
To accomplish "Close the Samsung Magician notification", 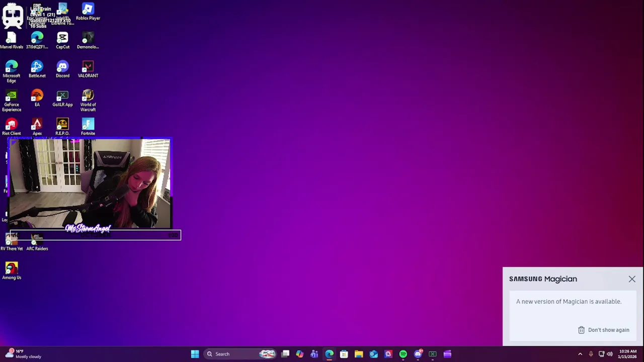I will pos(632,279).
